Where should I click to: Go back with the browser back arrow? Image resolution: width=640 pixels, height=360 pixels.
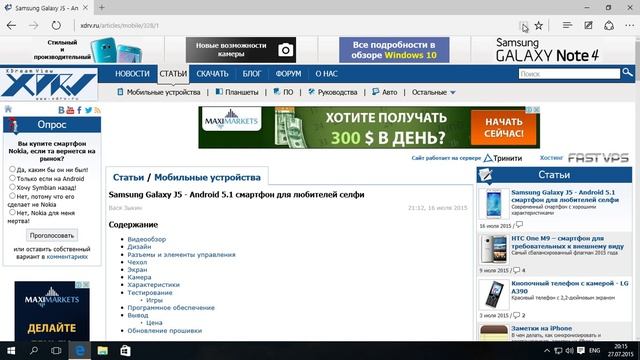(11, 25)
